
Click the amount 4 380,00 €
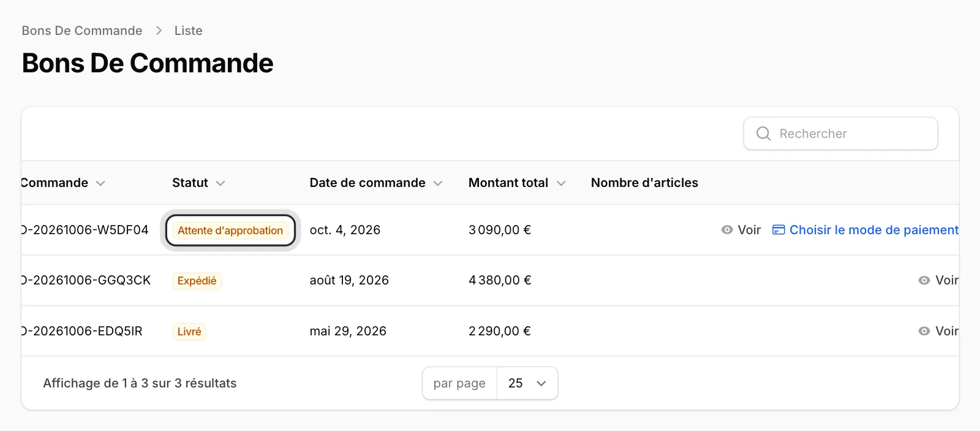[x=500, y=280]
